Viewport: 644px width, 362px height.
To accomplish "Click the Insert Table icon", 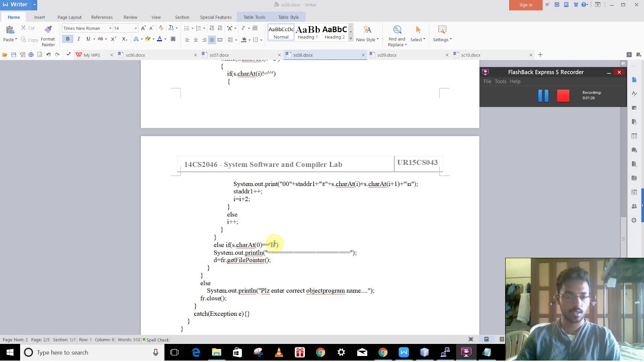I will point(255,28).
